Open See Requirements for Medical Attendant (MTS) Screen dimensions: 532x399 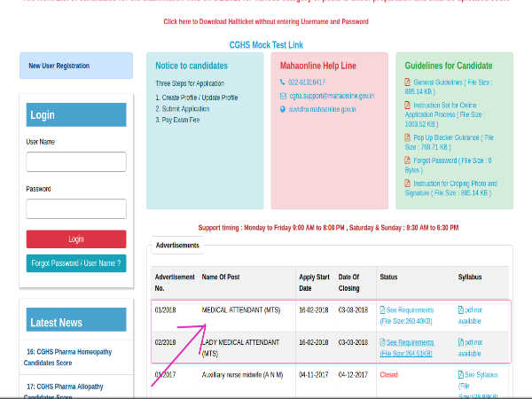click(407, 316)
